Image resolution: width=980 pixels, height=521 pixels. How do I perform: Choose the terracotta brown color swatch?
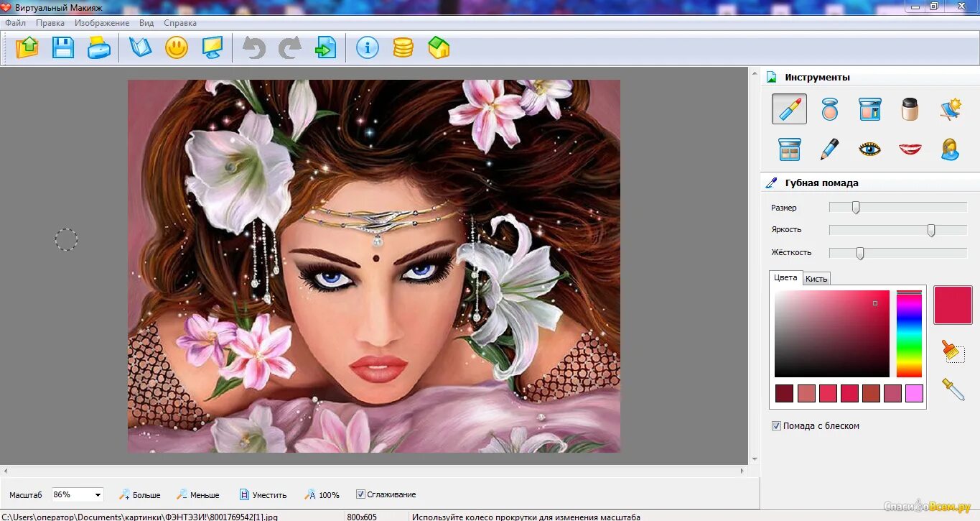coord(871,393)
